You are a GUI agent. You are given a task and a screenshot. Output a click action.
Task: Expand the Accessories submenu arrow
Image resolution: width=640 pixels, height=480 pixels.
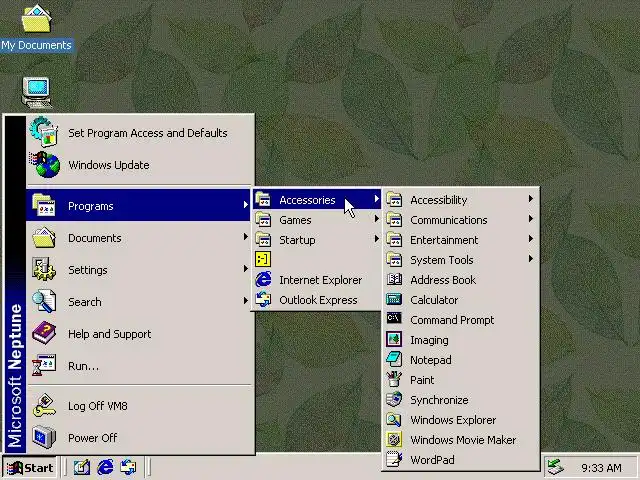[x=376, y=199]
